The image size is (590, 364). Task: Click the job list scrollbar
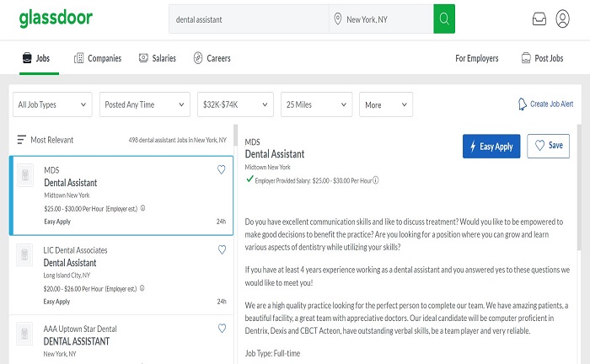235,136
